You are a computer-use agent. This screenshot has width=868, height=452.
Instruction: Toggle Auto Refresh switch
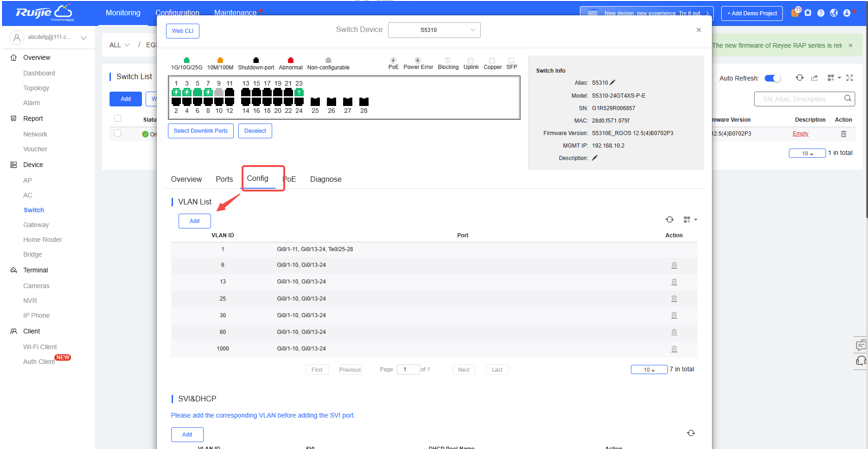[772, 78]
